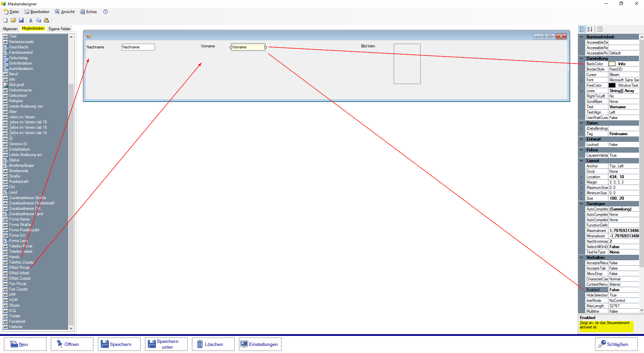Select the Familienstand list field icon
Image resolution: width=644 pixels, height=353 pixels.
(5, 52)
